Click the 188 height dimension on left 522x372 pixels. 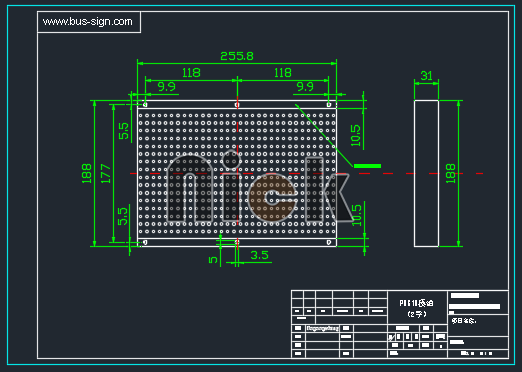(87, 173)
